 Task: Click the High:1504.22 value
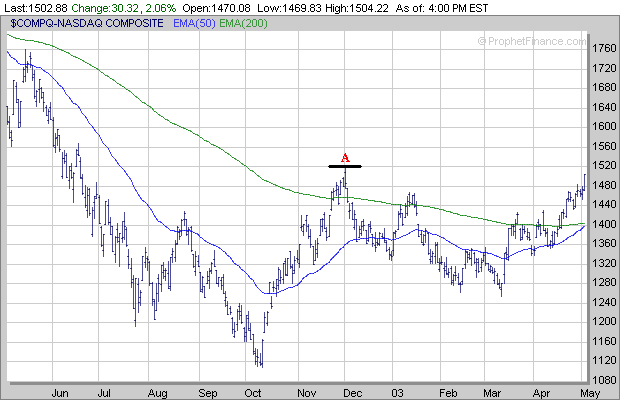tap(357, 8)
